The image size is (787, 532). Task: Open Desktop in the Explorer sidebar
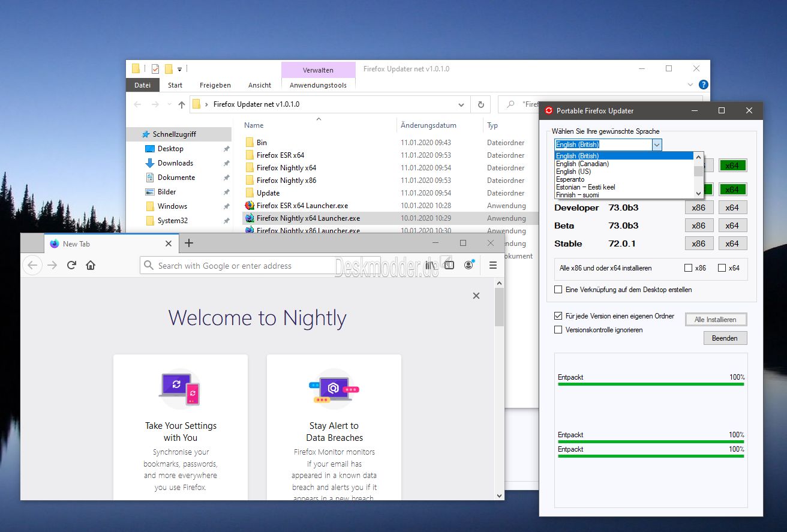[170, 149]
